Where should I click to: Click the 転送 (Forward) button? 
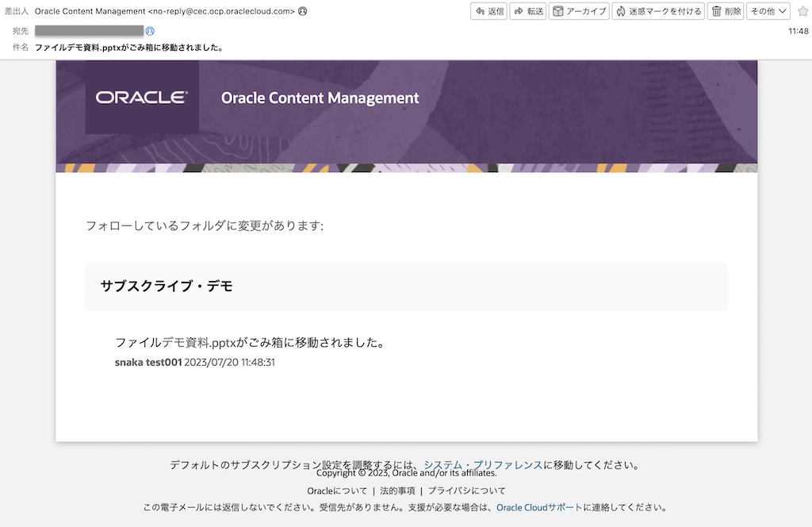527,11
